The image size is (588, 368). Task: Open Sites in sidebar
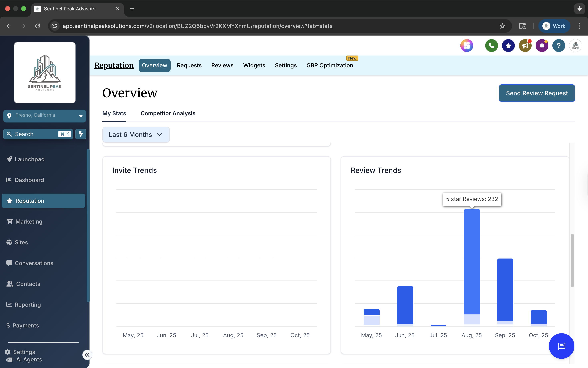[43, 242]
